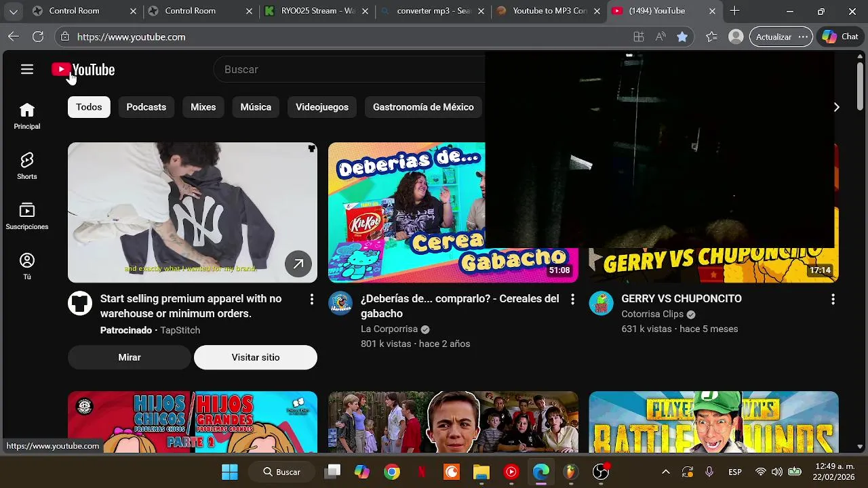Open the Battlegrounds video thumbnail
The image size is (868, 488).
(713, 422)
